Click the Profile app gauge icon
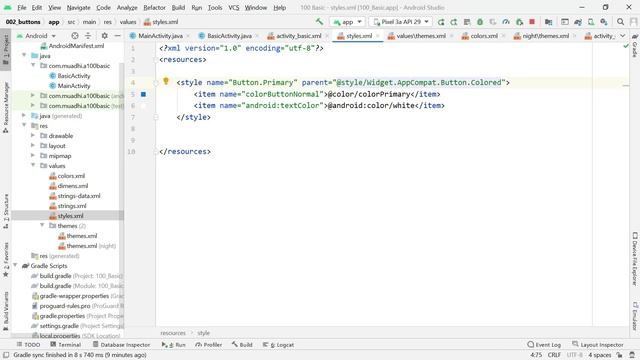This screenshot has width=640, height=360. 506,22
